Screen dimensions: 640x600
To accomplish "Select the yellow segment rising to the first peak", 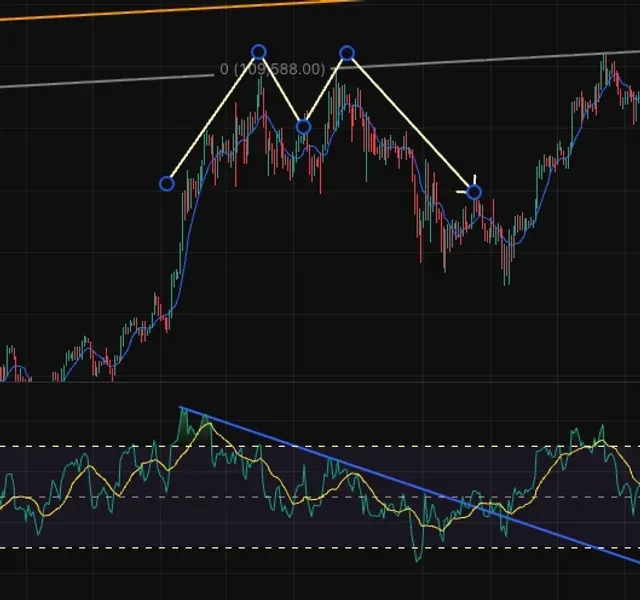I will tap(212, 118).
